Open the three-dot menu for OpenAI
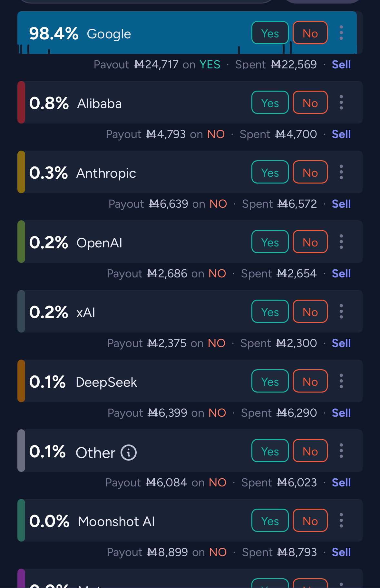Screen dimensions: 380x588 341,242
